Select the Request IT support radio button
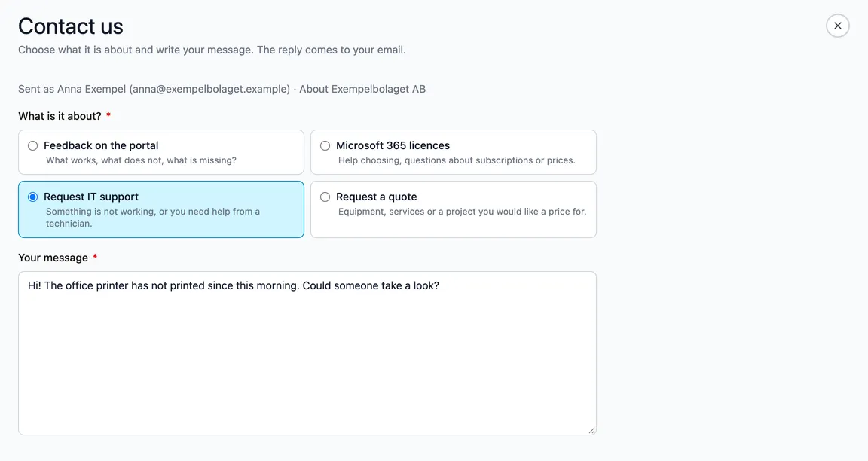 (33, 197)
